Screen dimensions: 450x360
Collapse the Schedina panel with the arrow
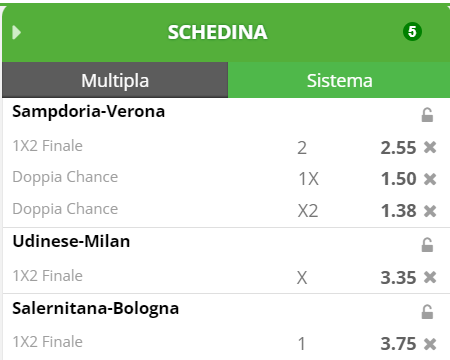pyautogui.click(x=17, y=32)
